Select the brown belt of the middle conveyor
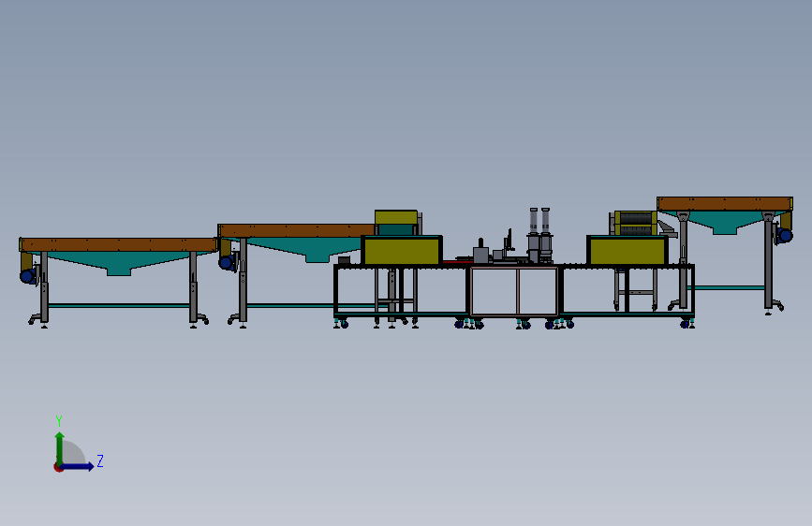Screen dimensions: 812x526 point(297,230)
